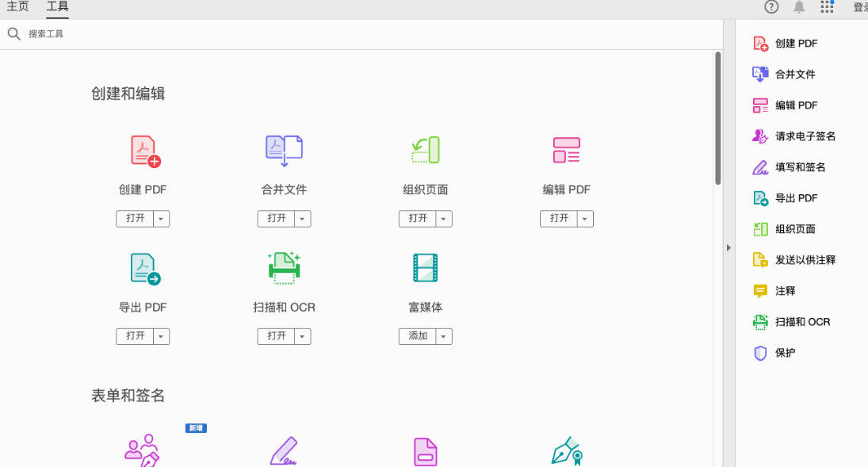
Task: Collapse the right sidebar pane arrow
Action: [728, 247]
